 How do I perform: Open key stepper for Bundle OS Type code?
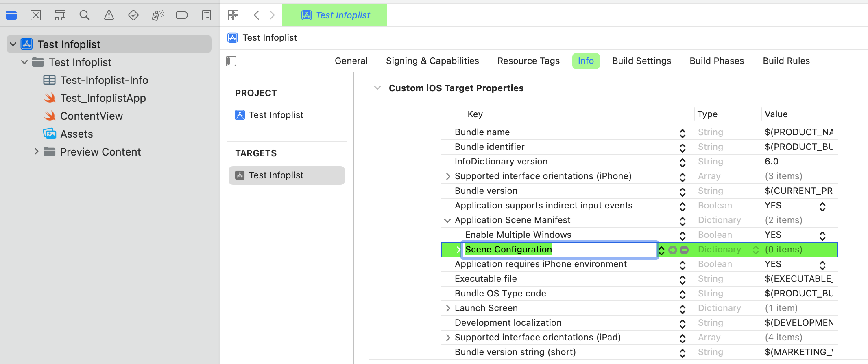pyautogui.click(x=683, y=294)
